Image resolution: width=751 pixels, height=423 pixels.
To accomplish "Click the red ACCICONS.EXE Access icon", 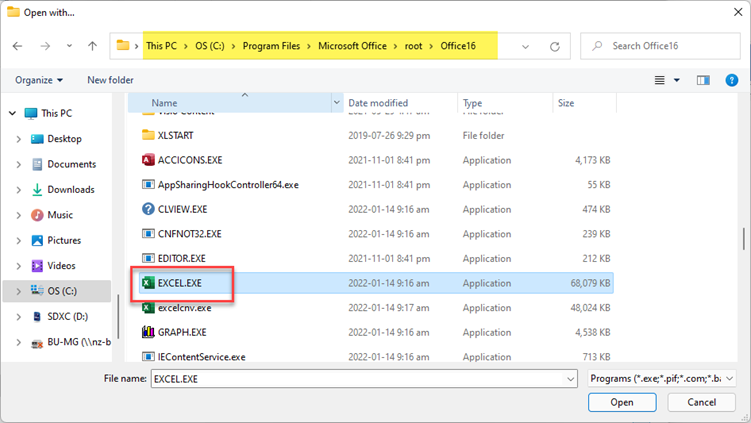I will (148, 159).
